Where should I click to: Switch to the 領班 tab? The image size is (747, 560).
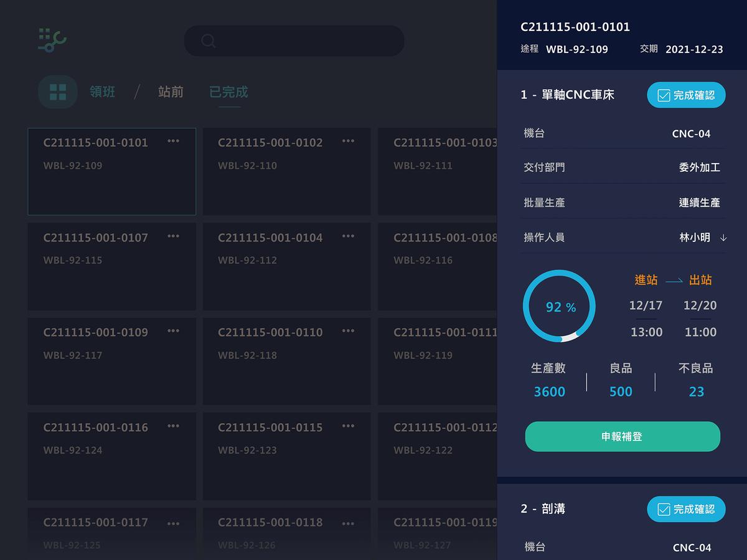102,92
